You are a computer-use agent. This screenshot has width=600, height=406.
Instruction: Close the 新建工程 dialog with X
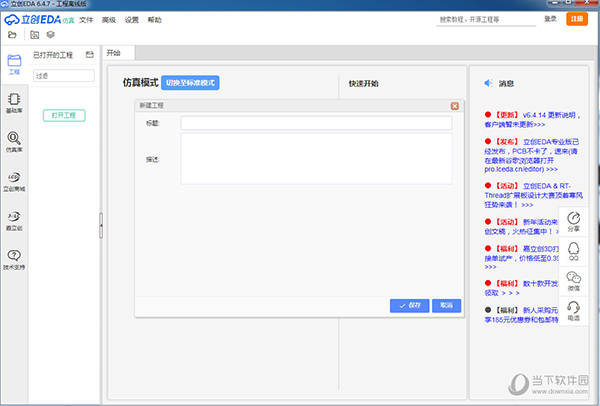(454, 105)
